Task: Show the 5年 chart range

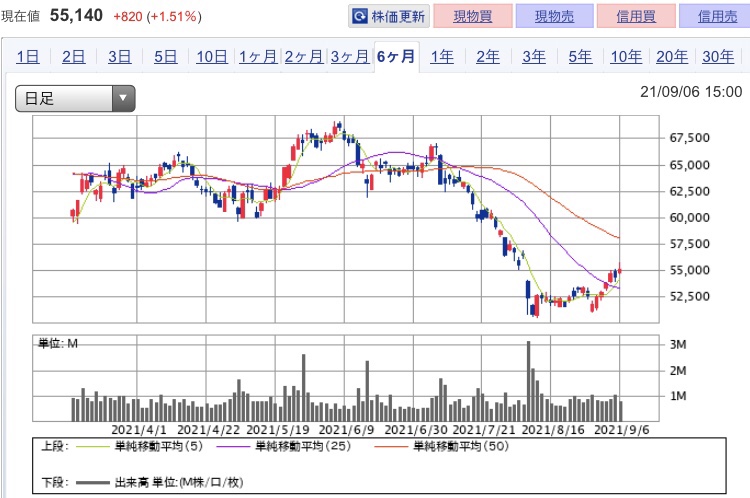Action: pos(580,57)
